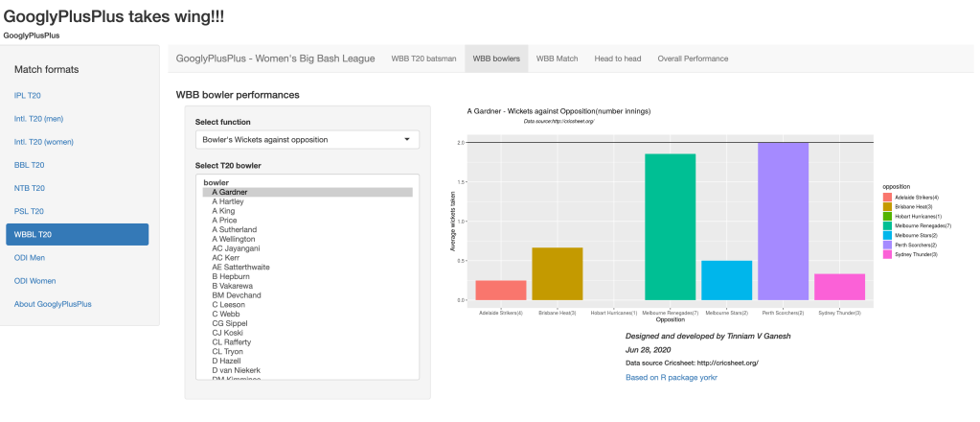Open the Select function dropdown

click(x=300, y=140)
